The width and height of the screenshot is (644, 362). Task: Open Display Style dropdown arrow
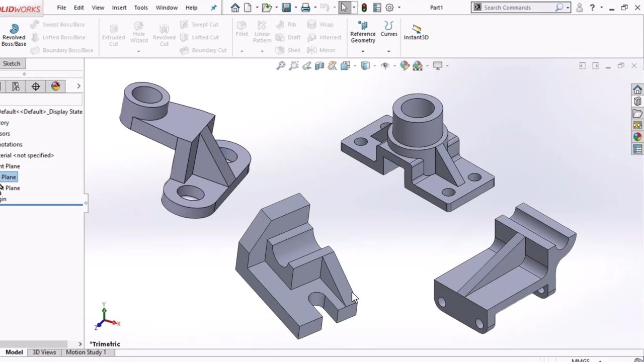(375, 66)
